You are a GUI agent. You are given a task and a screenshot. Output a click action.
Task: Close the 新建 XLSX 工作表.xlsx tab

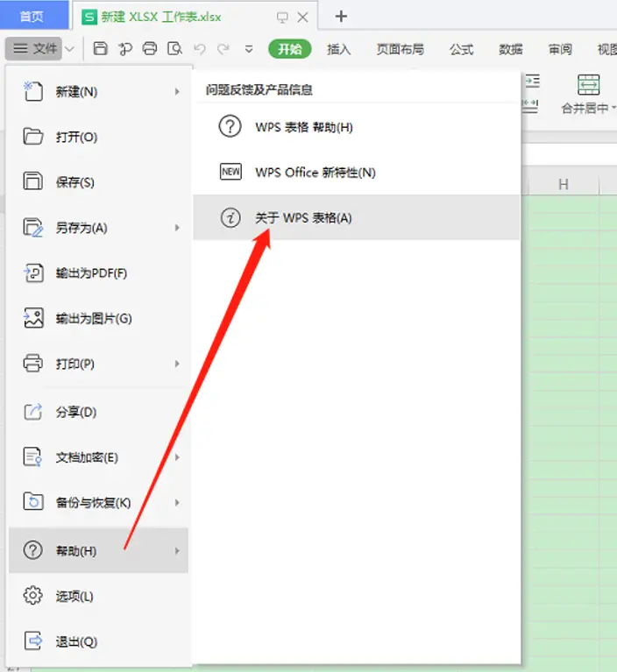[x=302, y=18]
